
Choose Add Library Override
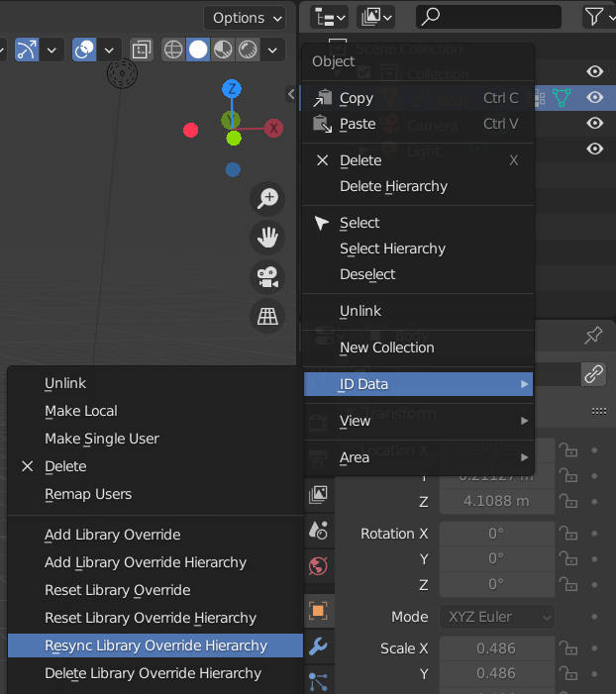coord(155,536)
